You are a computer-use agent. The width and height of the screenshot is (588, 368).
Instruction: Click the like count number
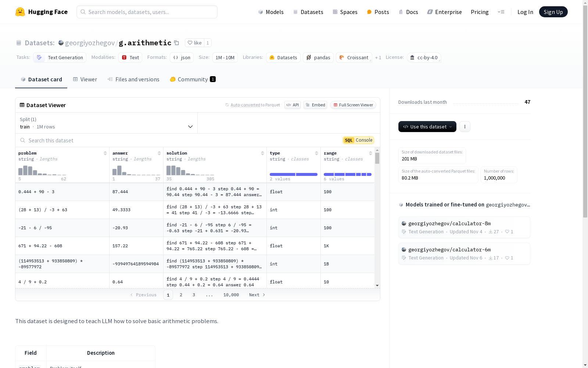(x=208, y=43)
